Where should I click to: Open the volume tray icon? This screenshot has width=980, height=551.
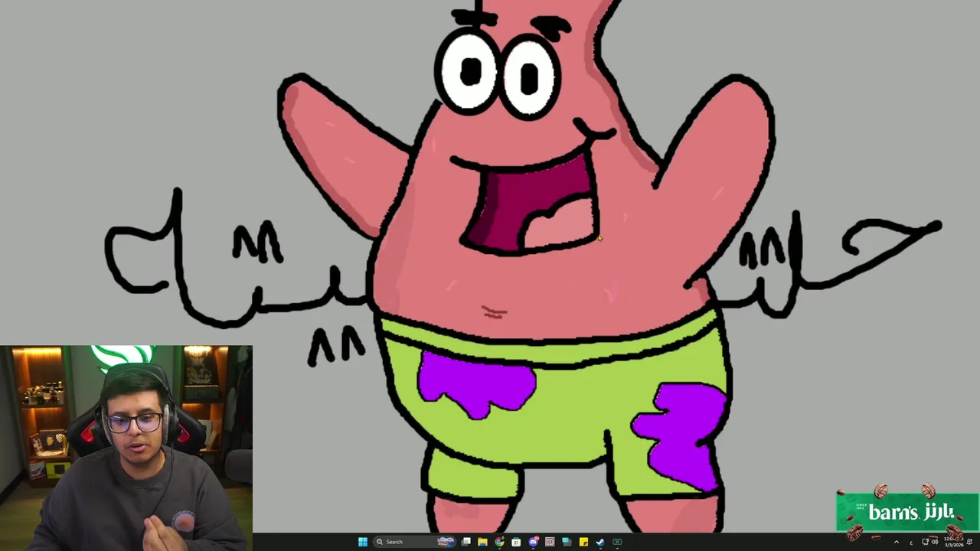[935, 542]
